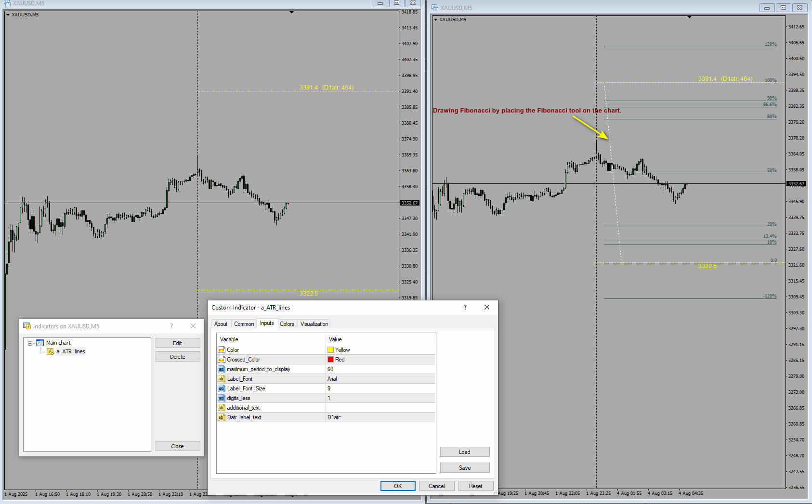This screenshot has width=812, height=504.
Task: Click the Label_Font value Arial
Action: [x=380, y=379]
